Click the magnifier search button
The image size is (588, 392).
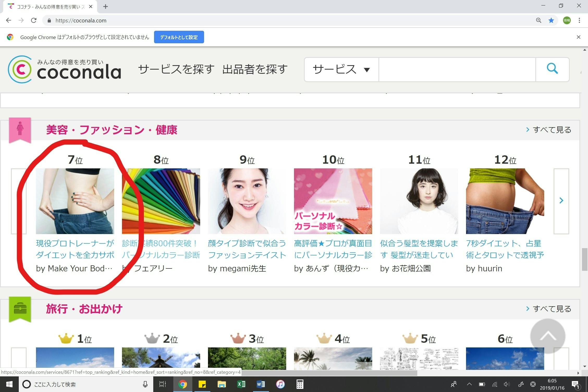(552, 69)
